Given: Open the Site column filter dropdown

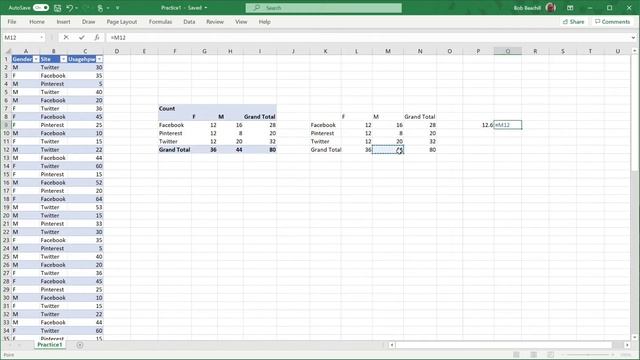Looking at the screenshot, I should click(63, 59).
